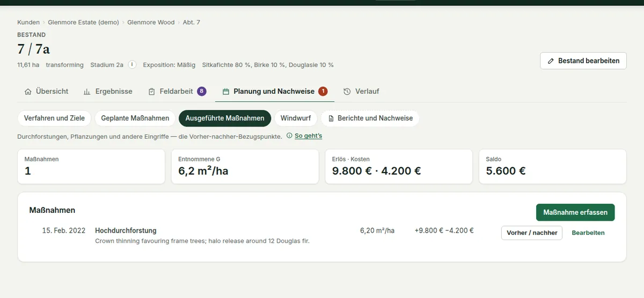This screenshot has width=644, height=298.
Task: Open the Verlauf tab
Action: (x=361, y=92)
